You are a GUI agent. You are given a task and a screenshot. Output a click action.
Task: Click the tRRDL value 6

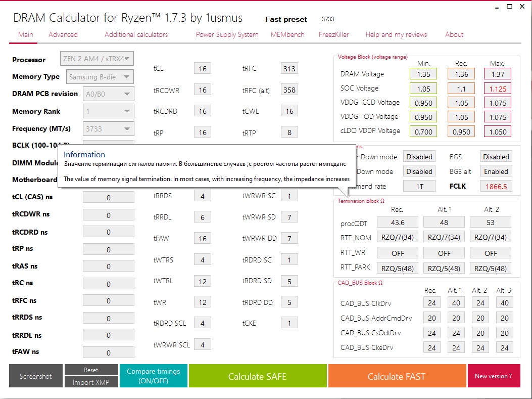click(203, 217)
